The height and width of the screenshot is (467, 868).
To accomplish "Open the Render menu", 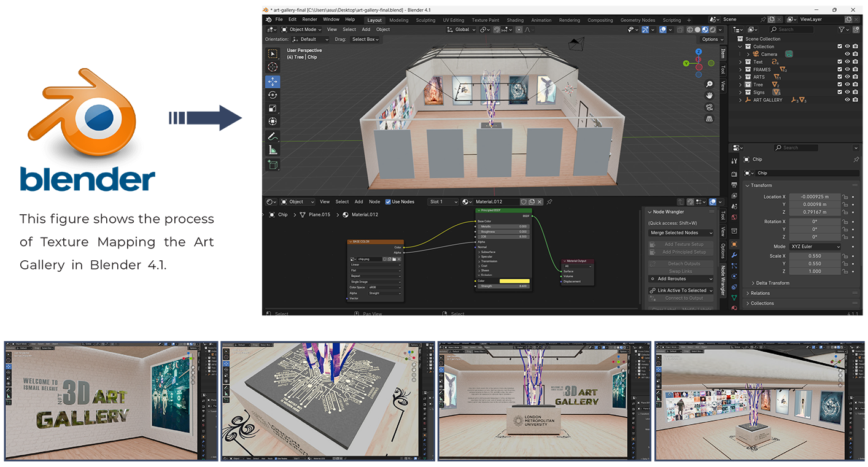I will pyautogui.click(x=309, y=20).
